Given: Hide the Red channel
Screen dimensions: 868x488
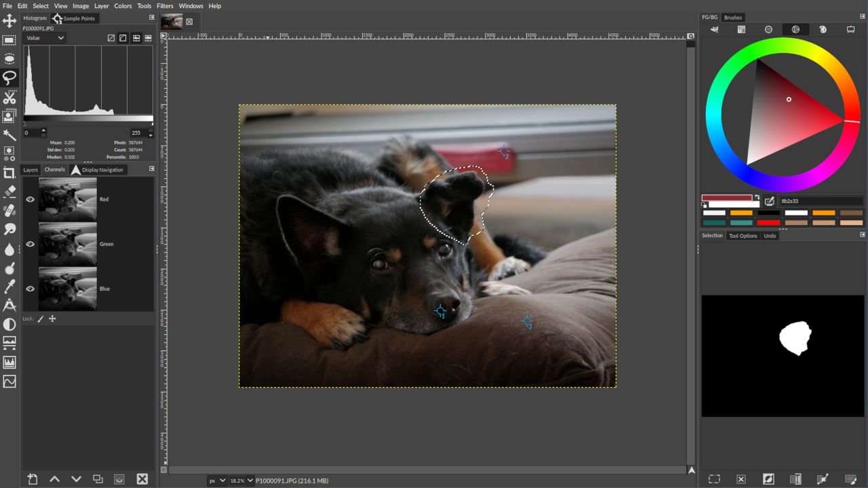Looking at the screenshot, I should pos(30,199).
